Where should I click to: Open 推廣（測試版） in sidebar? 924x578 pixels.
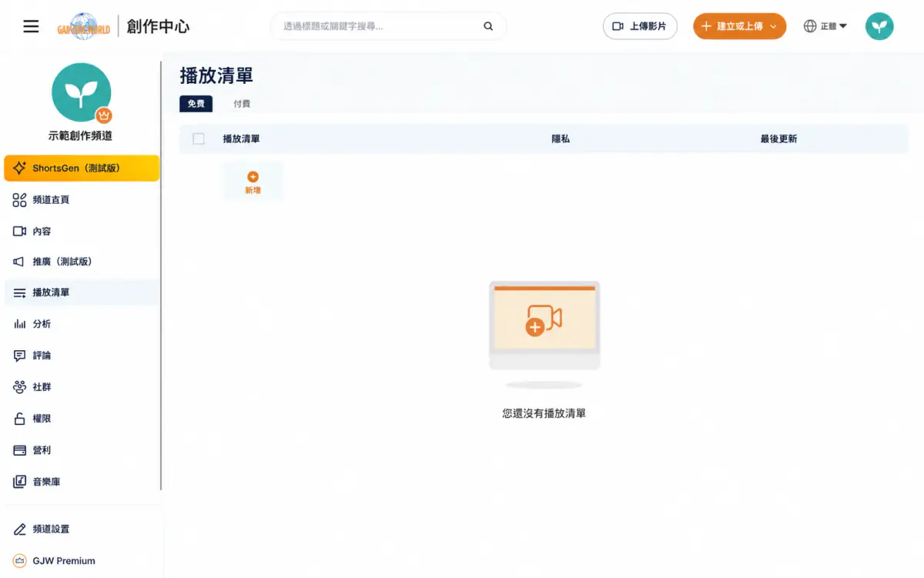[82, 262]
